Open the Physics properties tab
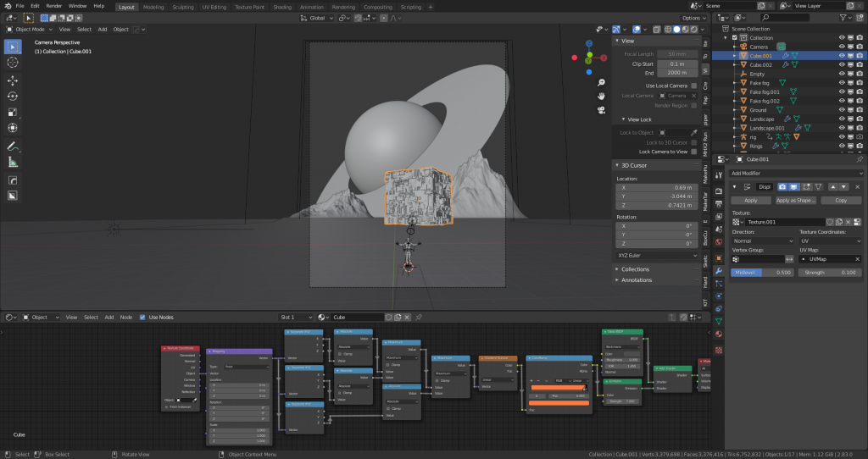This screenshot has width=868, height=459. (719, 296)
